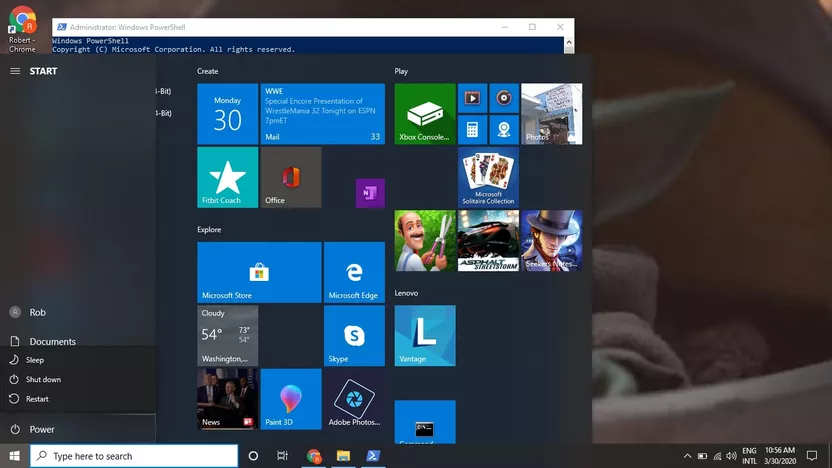This screenshot has width=832, height=468.
Task: Click PowerShell window scrollbar up arrow
Action: 569,42
